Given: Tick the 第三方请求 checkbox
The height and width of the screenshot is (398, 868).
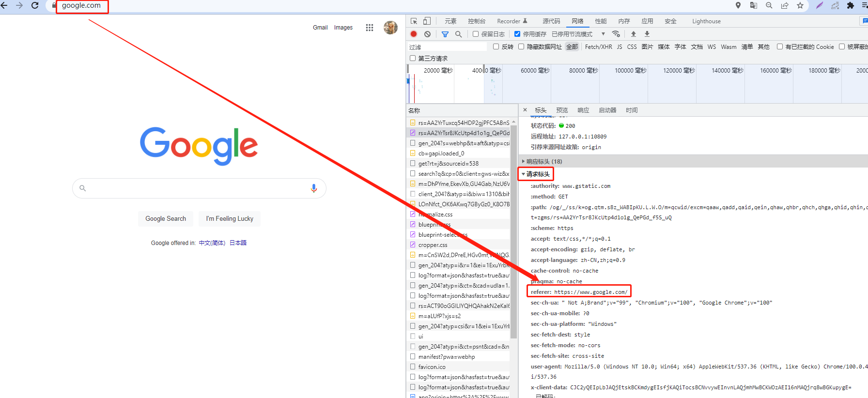Looking at the screenshot, I should tap(413, 58).
